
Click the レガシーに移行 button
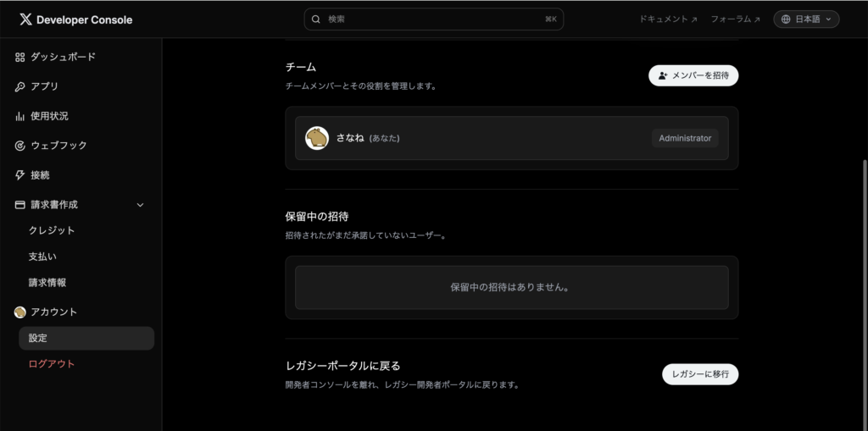point(699,374)
